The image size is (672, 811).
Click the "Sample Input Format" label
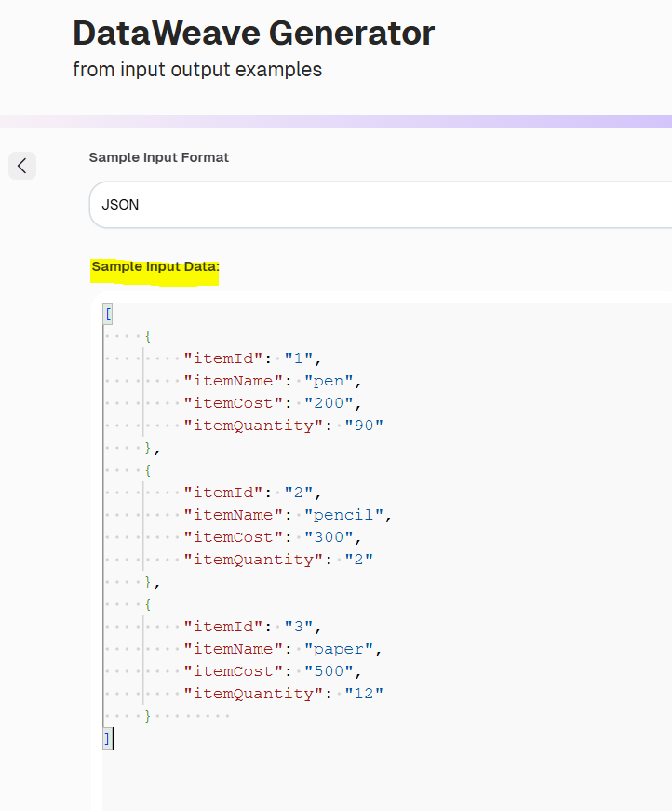coord(159,157)
